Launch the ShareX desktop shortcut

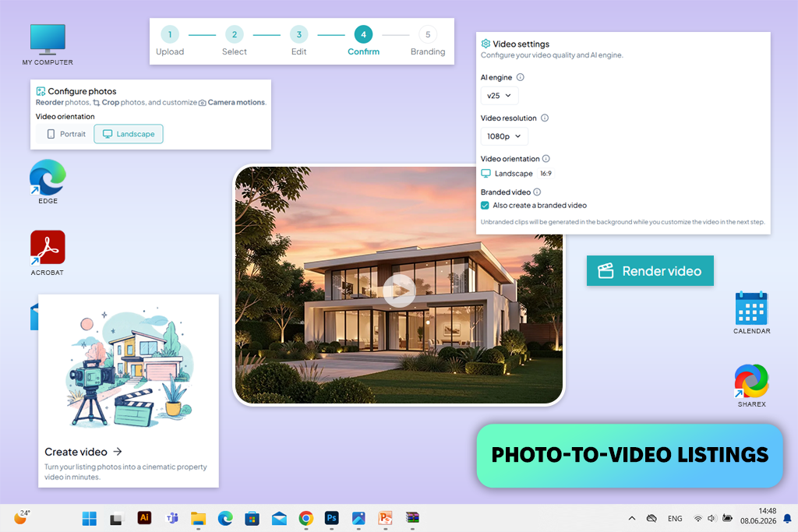(x=752, y=386)
